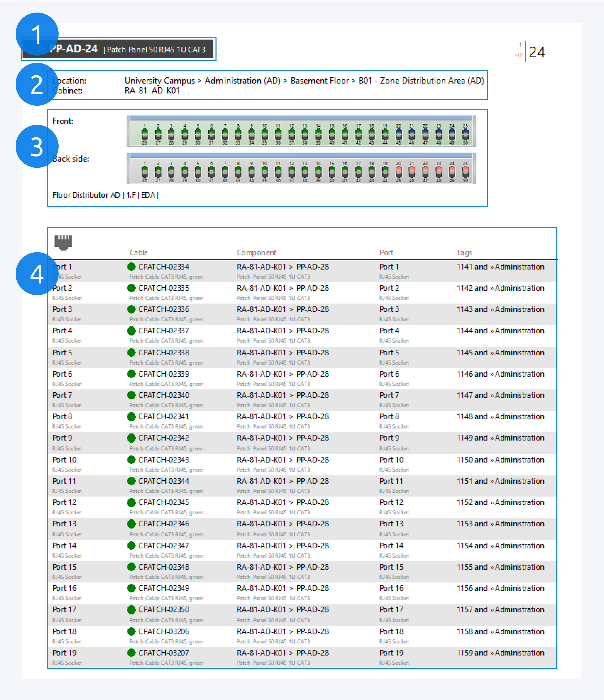Image resolution: width=604 pixels, height=700 pixels.
Task: Click the green status dot beside CPATCH-03207
Action: coord(131,653)
